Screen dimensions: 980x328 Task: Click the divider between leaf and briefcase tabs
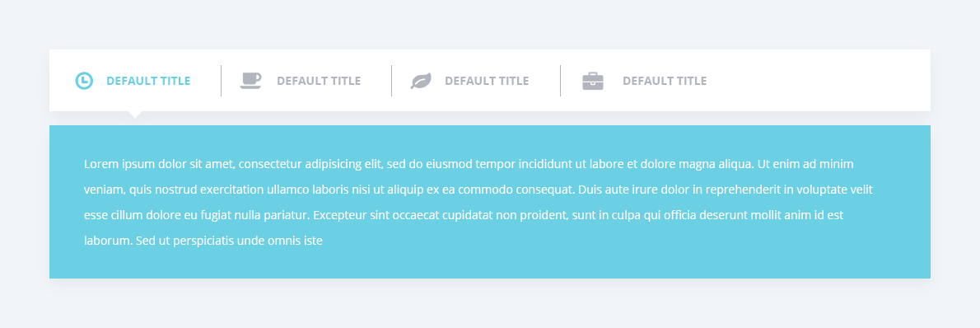(x=560, y=81)
